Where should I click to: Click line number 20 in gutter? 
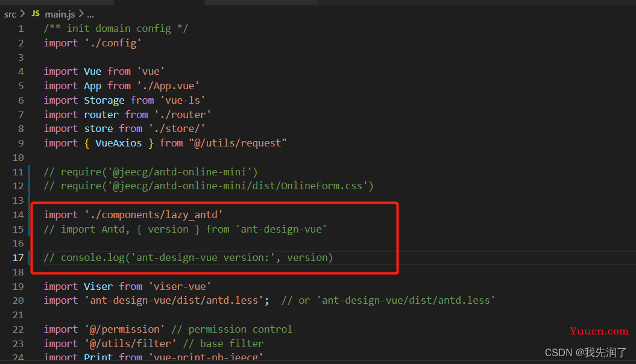(18, 301)
